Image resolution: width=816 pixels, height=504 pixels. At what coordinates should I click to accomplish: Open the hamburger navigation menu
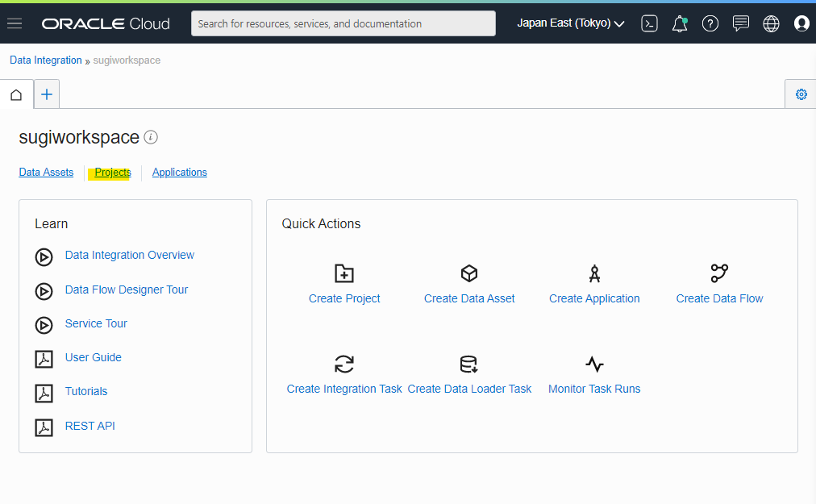click(15, 23)
